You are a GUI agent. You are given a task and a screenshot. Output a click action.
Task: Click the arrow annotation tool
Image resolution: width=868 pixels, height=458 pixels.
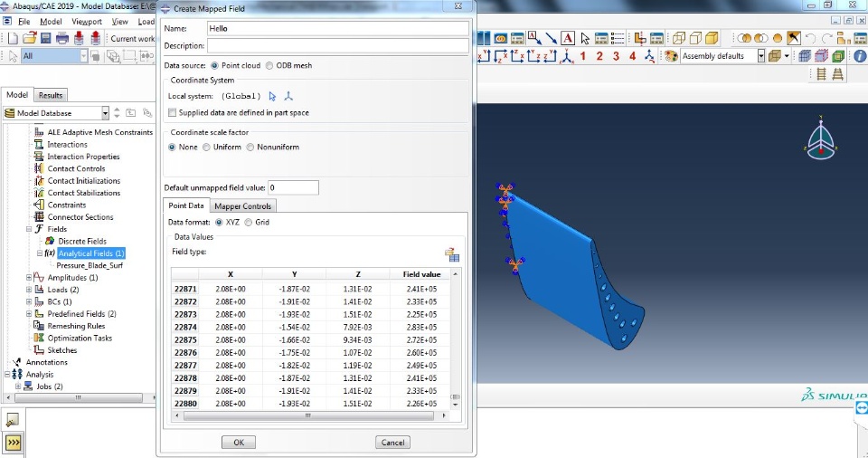(551, 38)
